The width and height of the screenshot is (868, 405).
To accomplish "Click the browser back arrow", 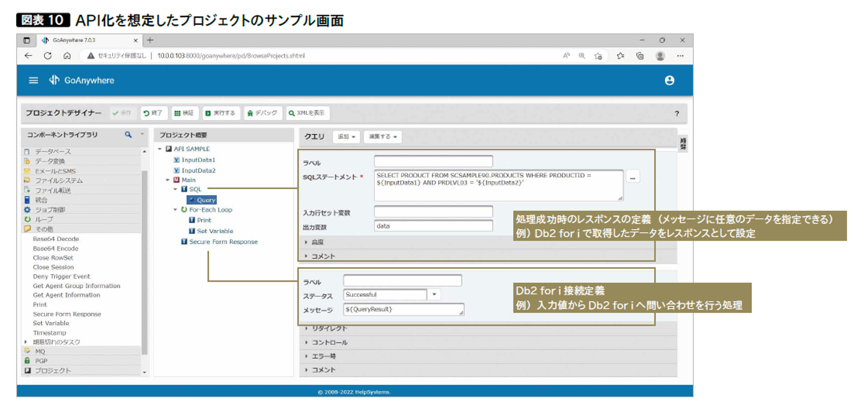I will coord(28,55).
